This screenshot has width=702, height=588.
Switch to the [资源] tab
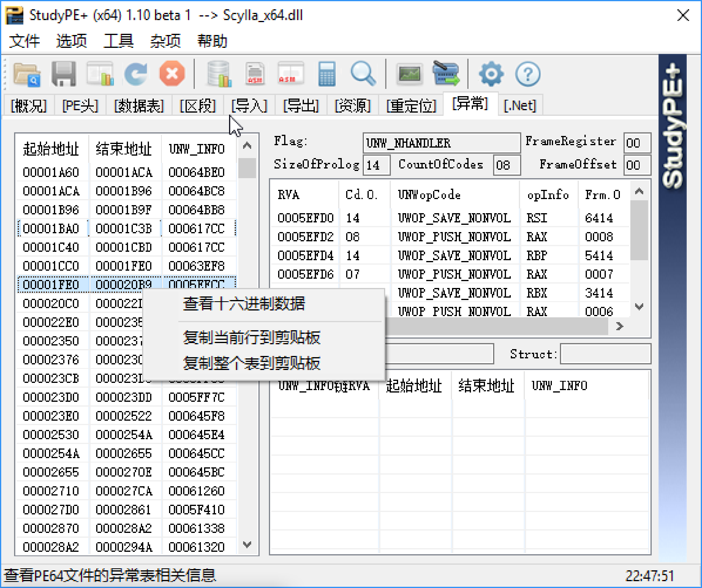[x=353, y=105]
